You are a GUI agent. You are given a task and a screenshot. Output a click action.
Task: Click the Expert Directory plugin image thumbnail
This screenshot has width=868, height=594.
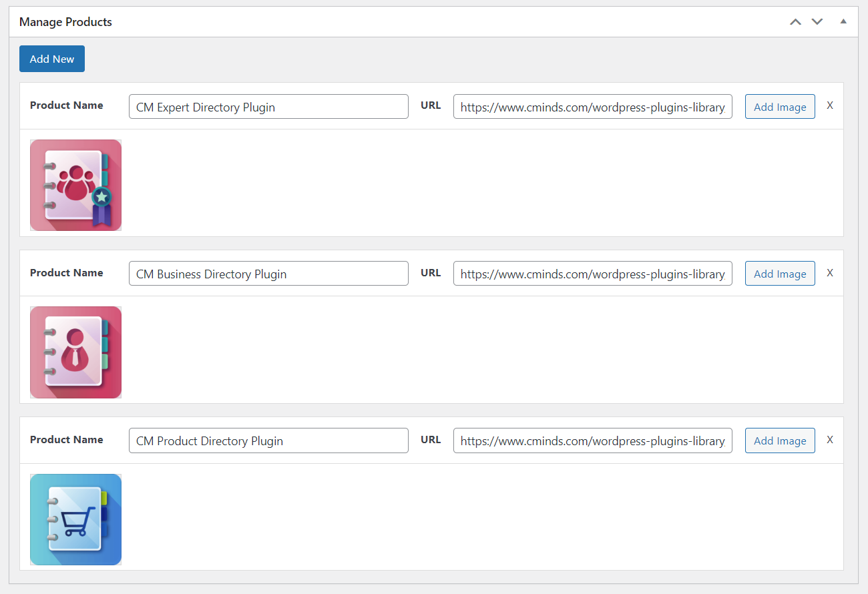[75, 185]
